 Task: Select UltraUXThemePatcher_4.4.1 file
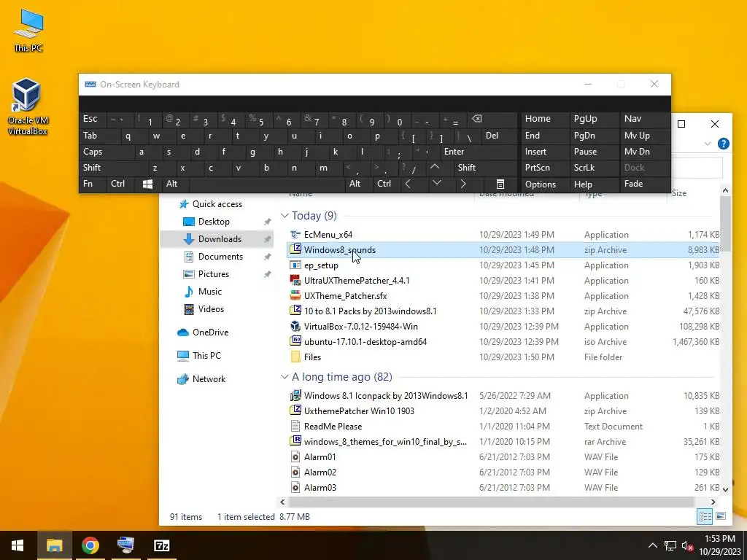(503, 281)
